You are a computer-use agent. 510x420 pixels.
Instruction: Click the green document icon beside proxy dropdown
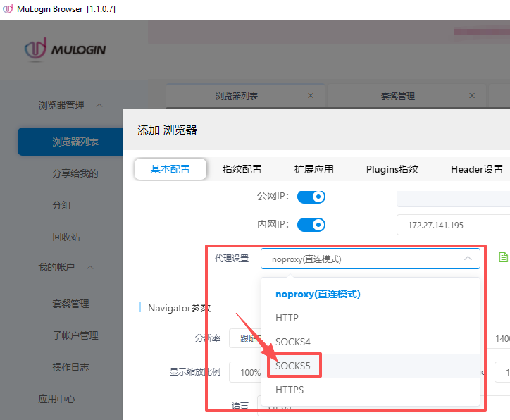(x=502, y=258)
